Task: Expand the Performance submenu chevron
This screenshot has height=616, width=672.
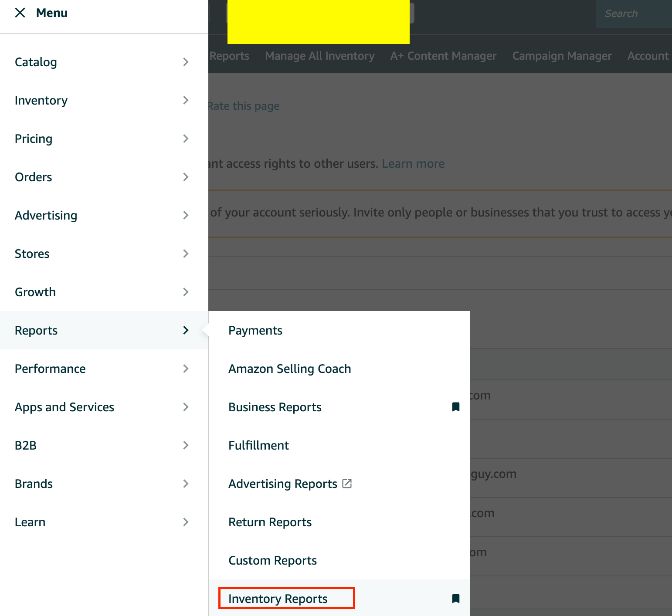Action: tap(186, 369)
